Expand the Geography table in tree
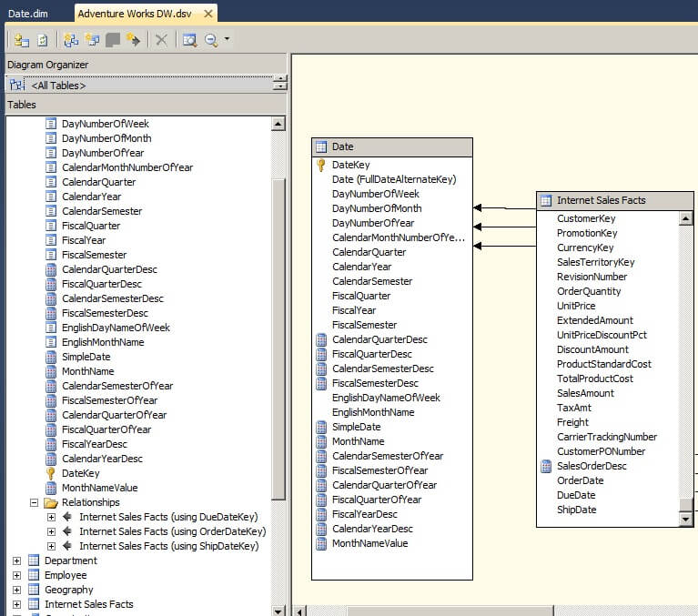This screenshot has height=616, width=698. [16, 590]
